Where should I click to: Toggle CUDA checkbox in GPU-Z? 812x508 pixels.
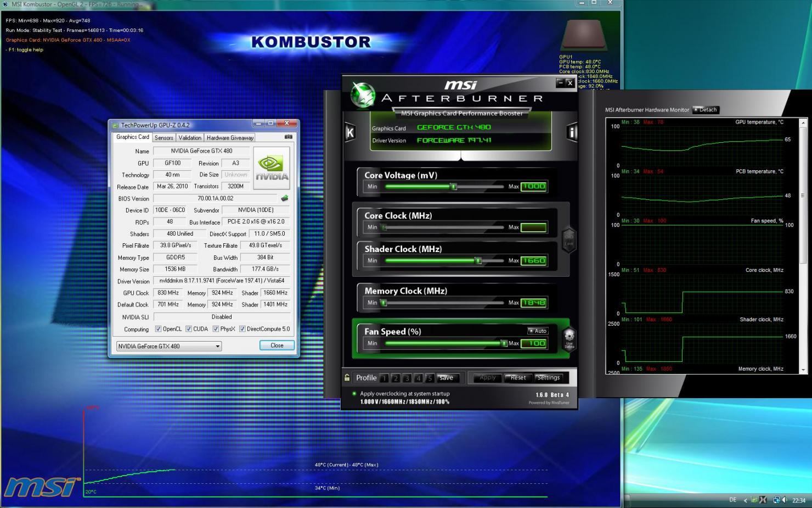point(189,329)
